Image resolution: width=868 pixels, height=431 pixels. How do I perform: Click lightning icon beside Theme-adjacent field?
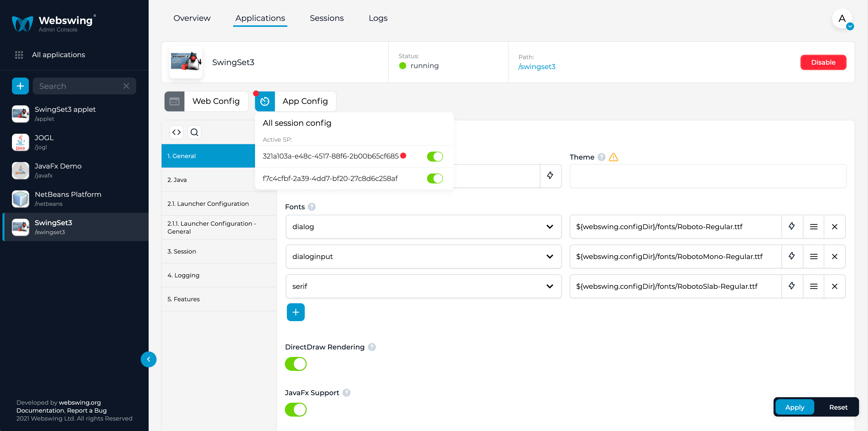pyautogui.click(x=550, y=175)
